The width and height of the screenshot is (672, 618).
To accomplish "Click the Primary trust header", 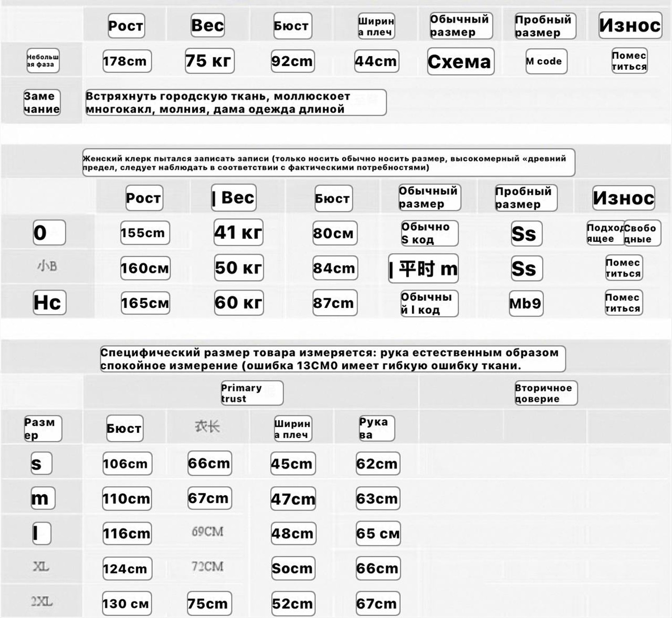I will [x=251, y=393].
